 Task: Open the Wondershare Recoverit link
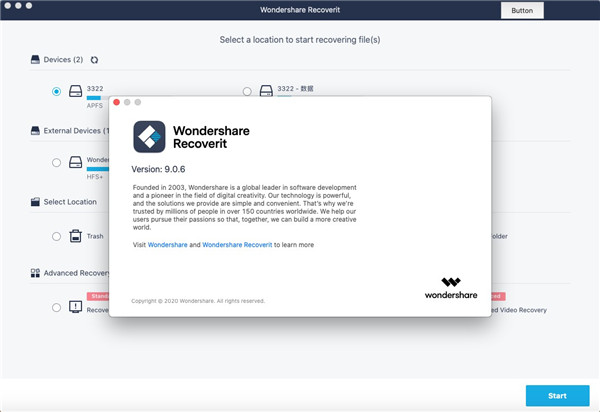237,245
